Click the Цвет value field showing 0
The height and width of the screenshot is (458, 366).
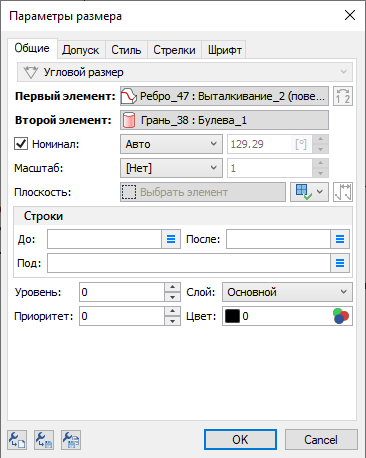point(286,316)
